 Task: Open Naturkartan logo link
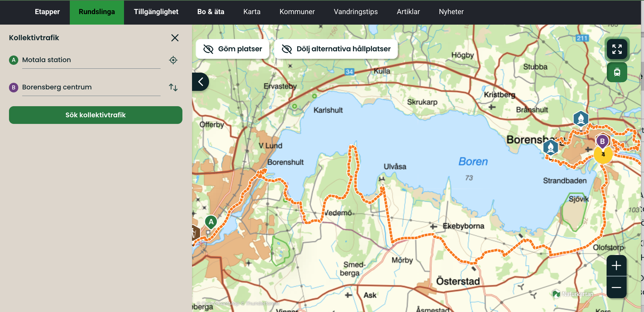(573, 294)
